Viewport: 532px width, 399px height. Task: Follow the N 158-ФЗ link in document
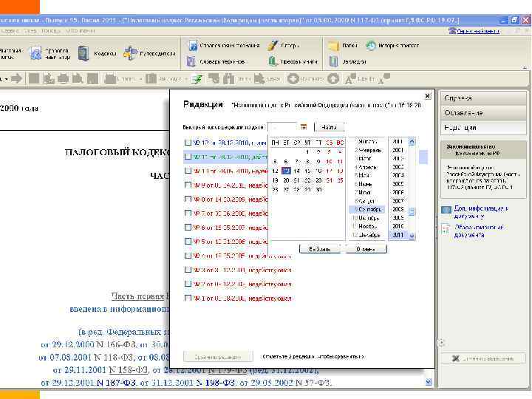pyautogui.click(x=128, y=370)
